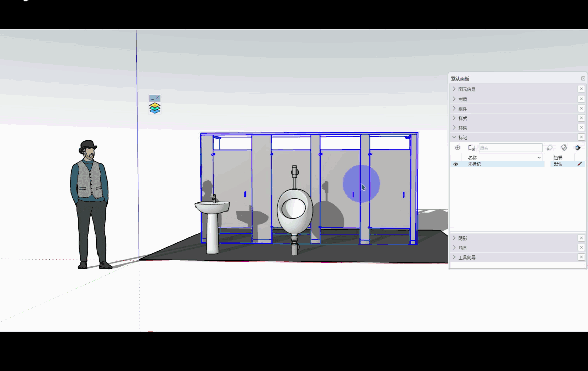
Task: Expand the 阴影 panel
Action: click(x=454, y=238)
